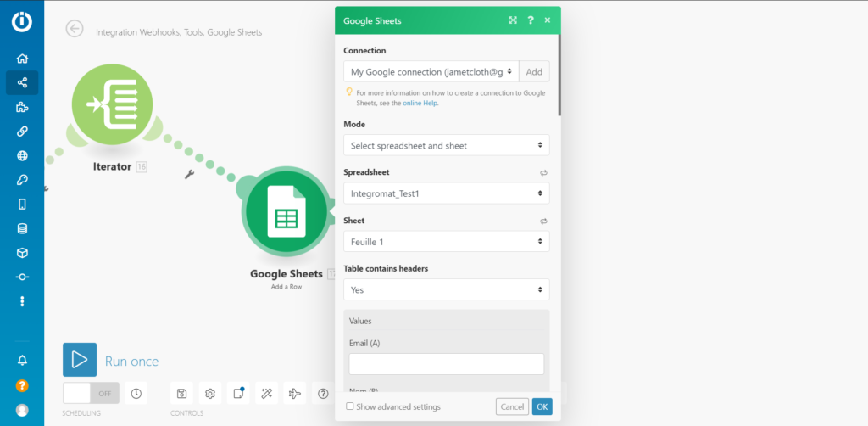This screenshot has height=426, width=868.
Task: Refresh the Sheet list
Action: pos(543,221)
